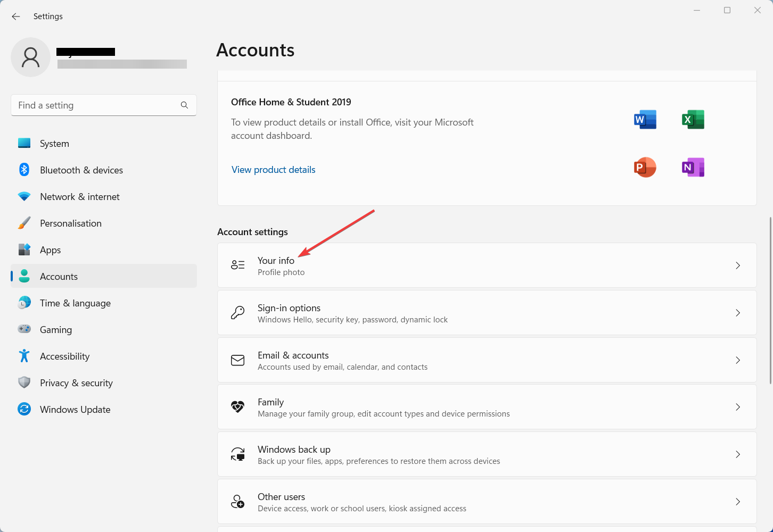The image size is (773, 532).
Task: Click the back arrow in Settings
Action: [x=16, y=16]
